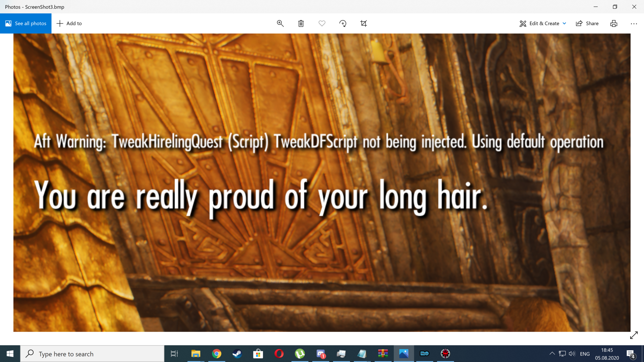Open See all photos
Image resolution: width=644 pixels, height=362 pixels.
pyautogui.click(x=26, y=23)
